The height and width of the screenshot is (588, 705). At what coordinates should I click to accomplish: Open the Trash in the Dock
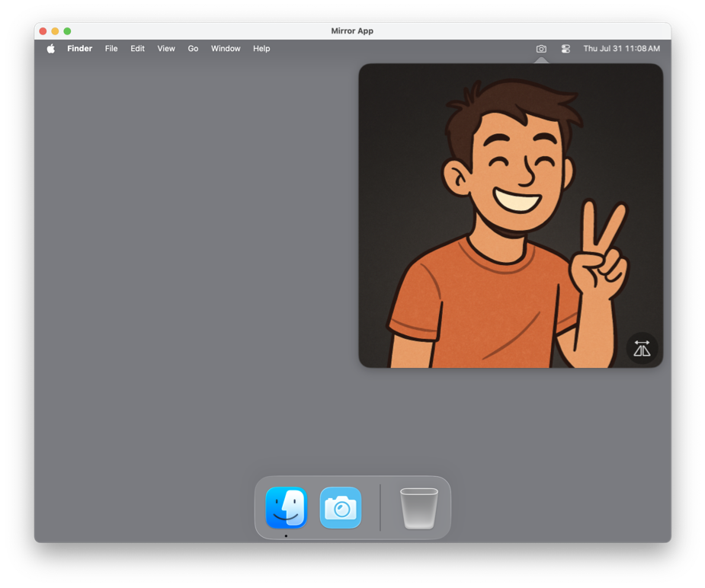[418, 508]
